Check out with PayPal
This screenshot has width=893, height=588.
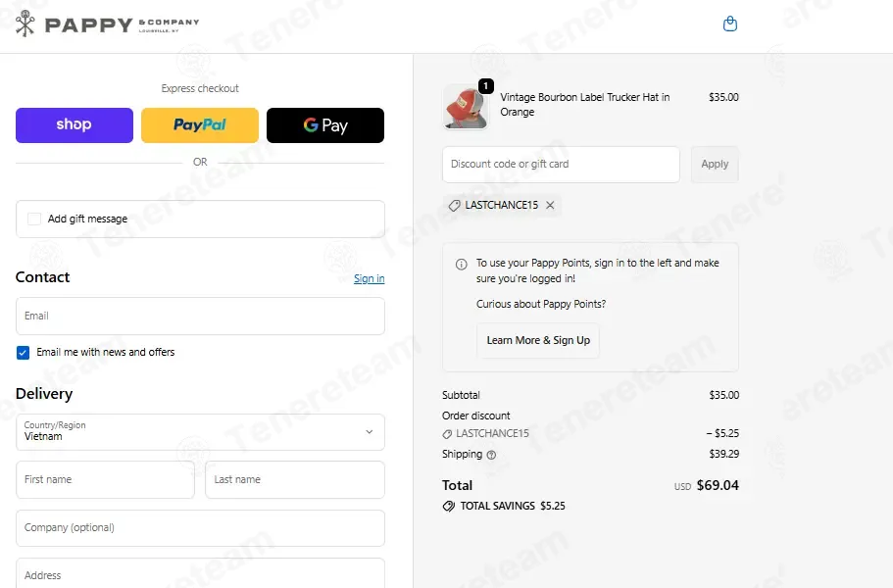[200, 125]
